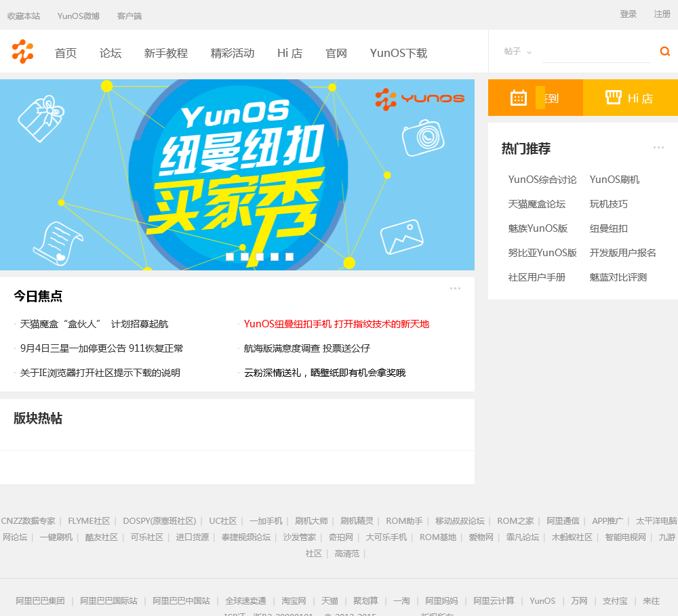
Task: Open 社区用户手册 link
Action: coord(536,277)
